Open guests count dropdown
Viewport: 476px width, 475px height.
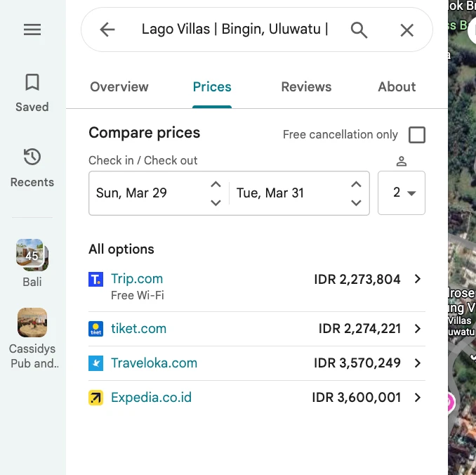[x=402, y=193]
